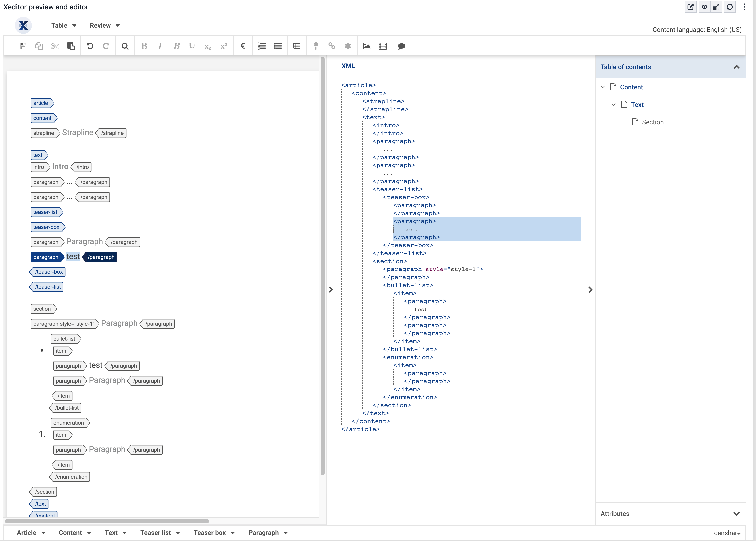Open the Review menu

click(x=104, y=25)
